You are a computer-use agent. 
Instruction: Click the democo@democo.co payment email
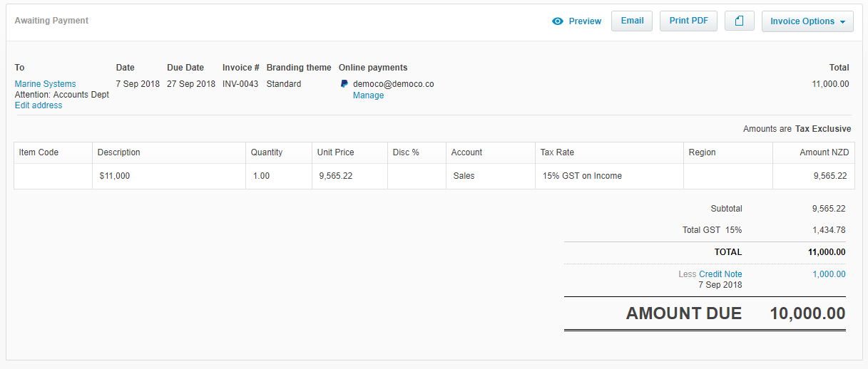click(x=393, y=84)
